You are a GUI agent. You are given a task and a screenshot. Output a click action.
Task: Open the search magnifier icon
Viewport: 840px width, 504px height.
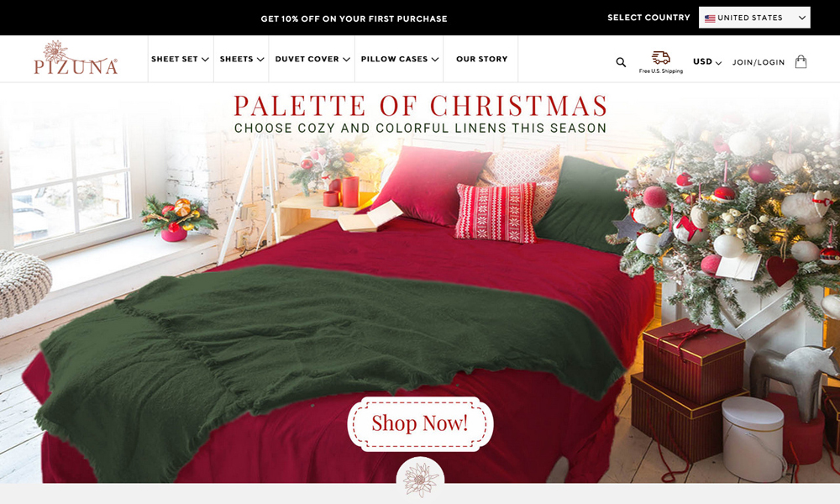[621, 62]
